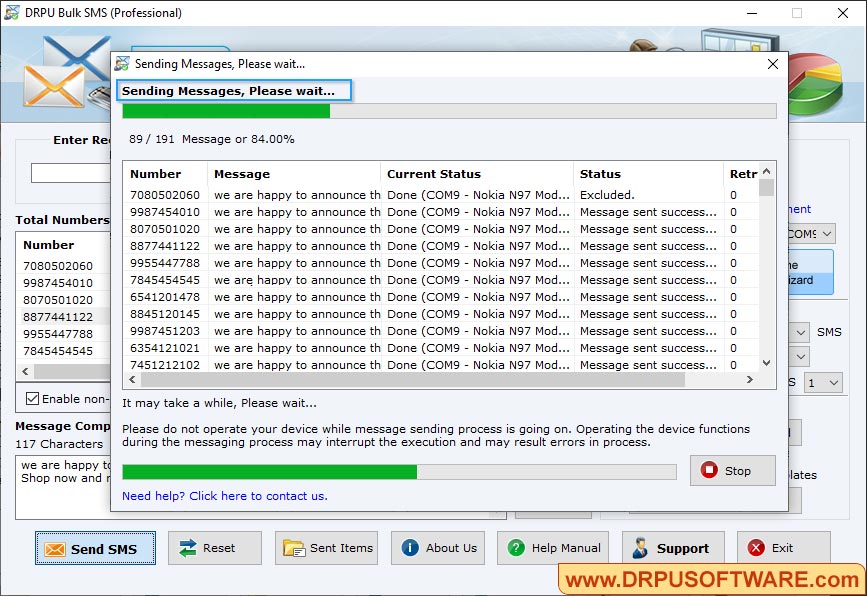Select row with number 9987451203
The image size is (867, 596).
[442, 331]
